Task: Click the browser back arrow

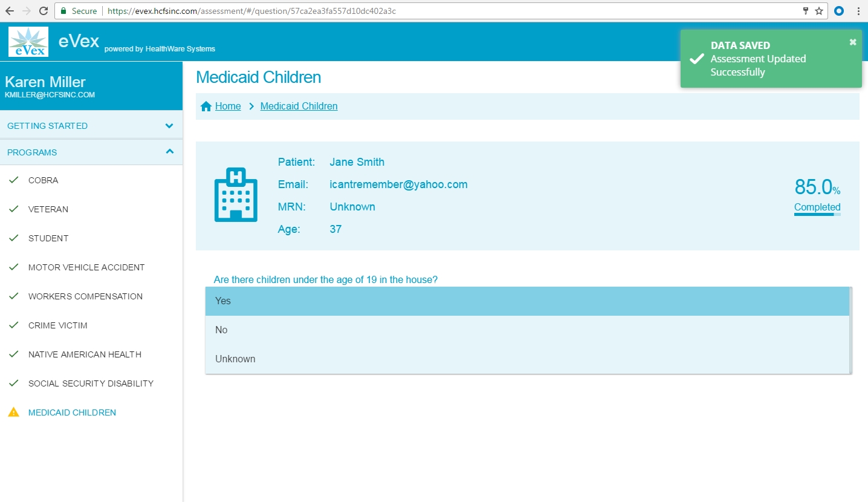Action: tap(10, 11)
